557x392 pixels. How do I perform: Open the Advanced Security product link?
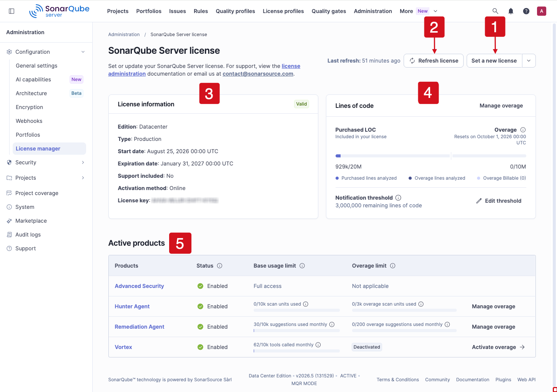tap(139, 286)
